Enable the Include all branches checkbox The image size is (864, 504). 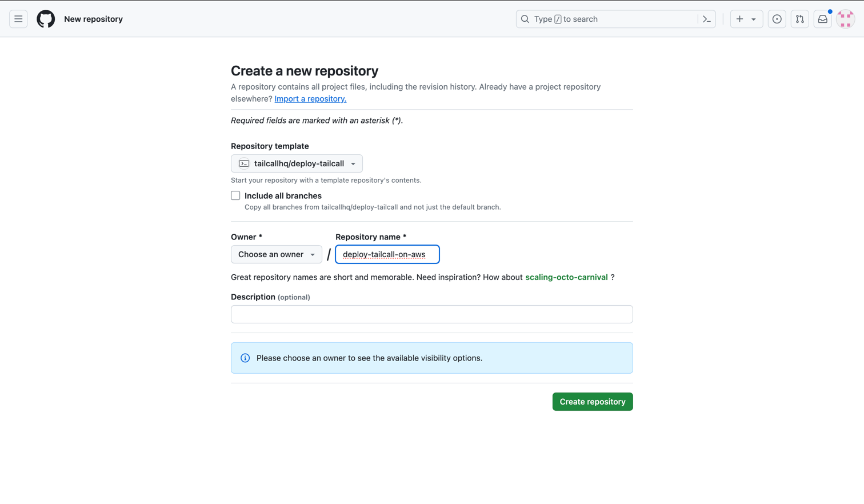point(235,195)
